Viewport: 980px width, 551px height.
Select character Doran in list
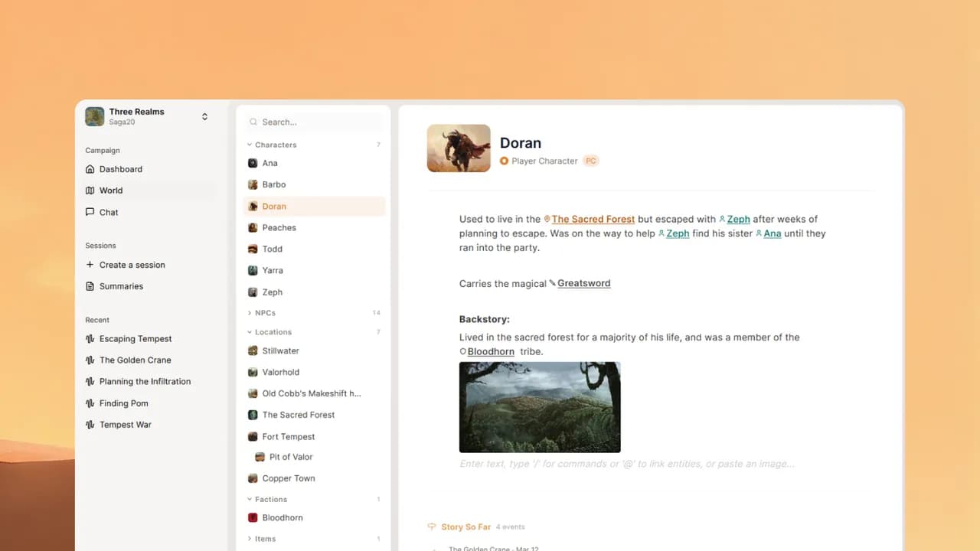click(x=314, y=206)
